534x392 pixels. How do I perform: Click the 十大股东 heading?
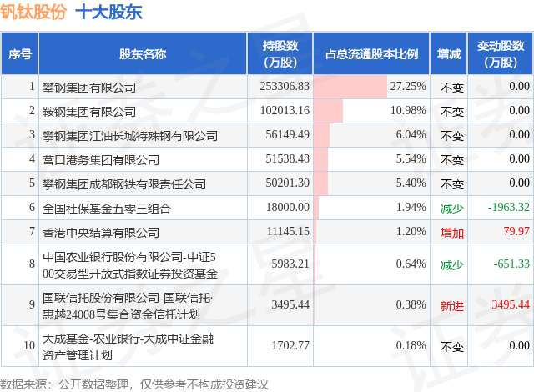pos(109,12)
